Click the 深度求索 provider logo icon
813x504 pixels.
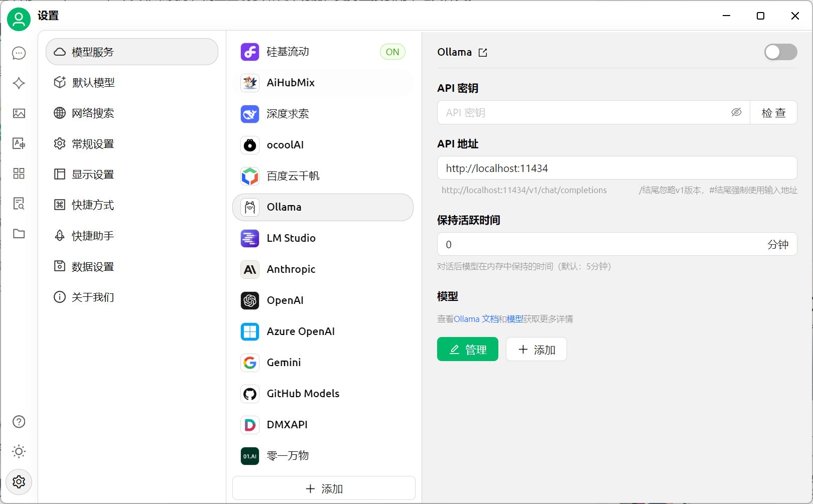point(250,114)
